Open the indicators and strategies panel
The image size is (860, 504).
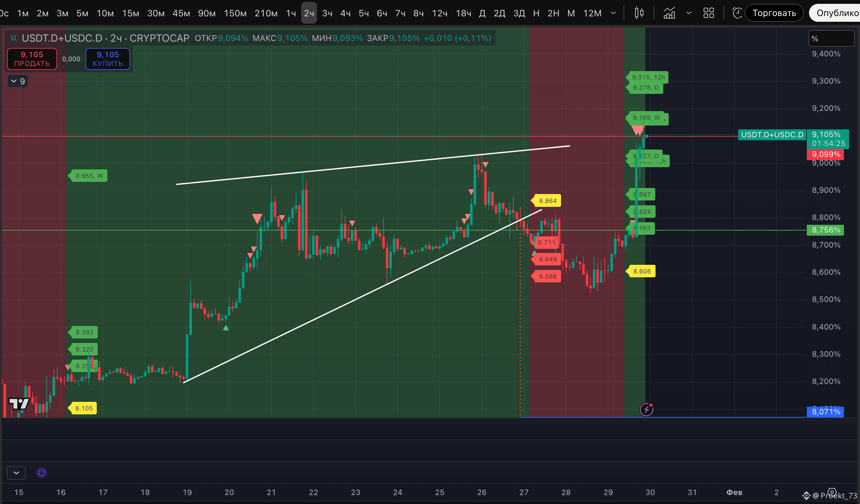[x=669, y=13]
